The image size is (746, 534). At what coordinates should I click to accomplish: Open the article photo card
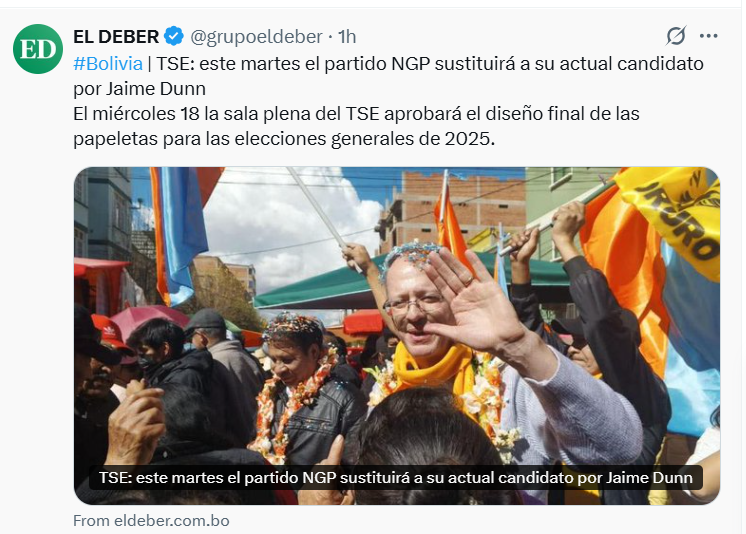pyautogui.click(x=397, y=336)
